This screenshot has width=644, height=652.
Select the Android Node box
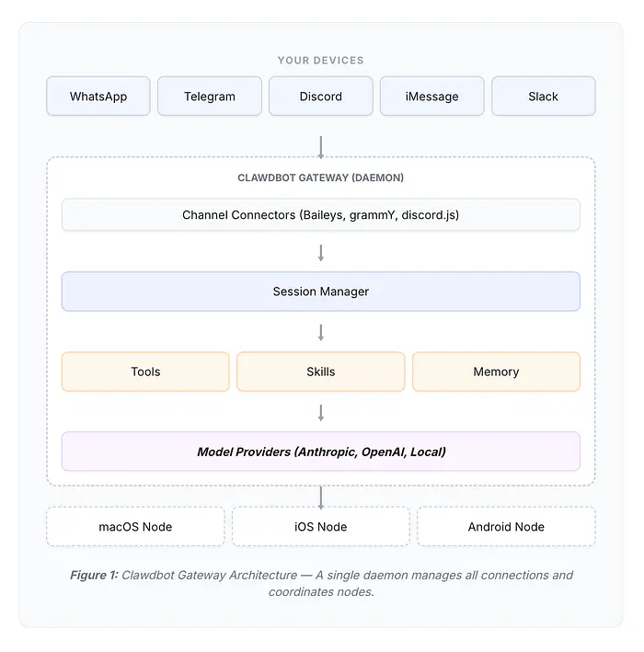click(506, 527)
